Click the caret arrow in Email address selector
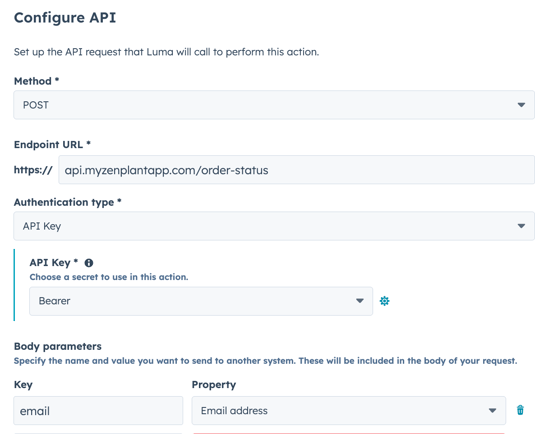 pos(492,410)
